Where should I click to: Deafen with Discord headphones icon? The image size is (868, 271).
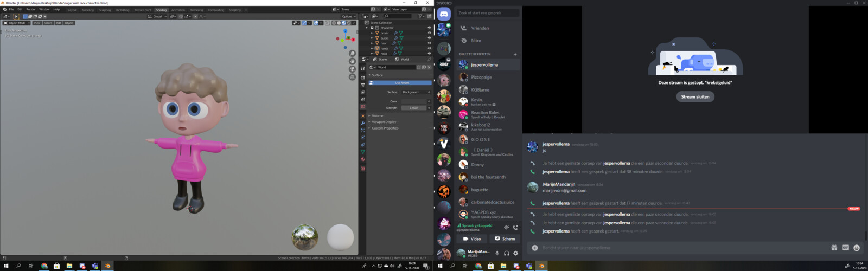[506, 253]
